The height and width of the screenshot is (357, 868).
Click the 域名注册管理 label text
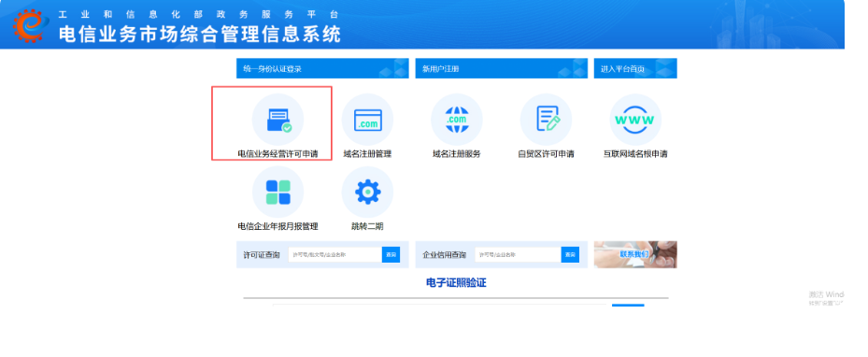point(367,154)
